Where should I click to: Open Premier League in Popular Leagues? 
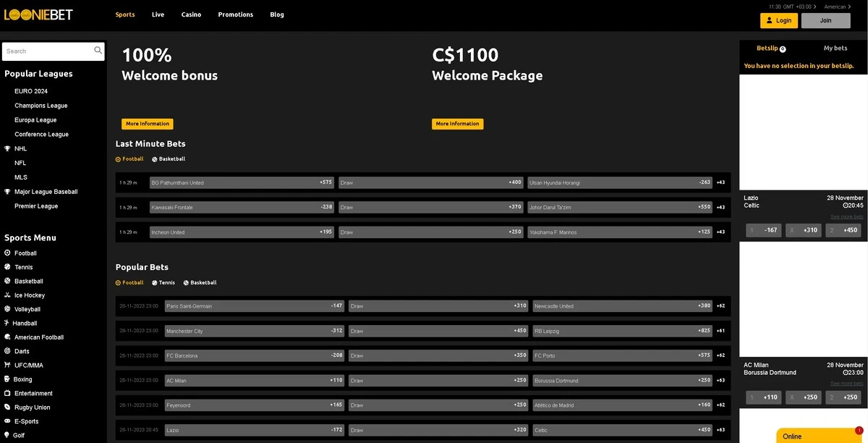36,206
